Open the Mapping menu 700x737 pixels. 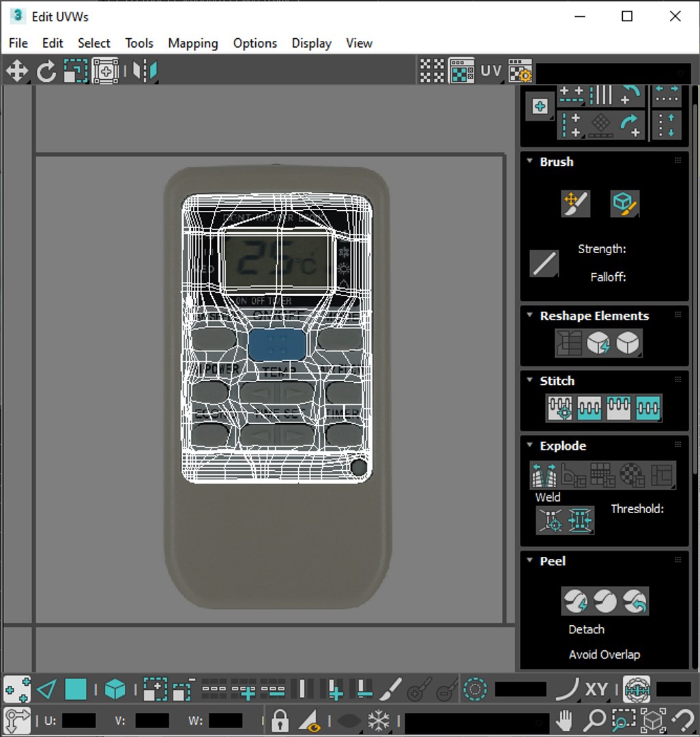pos(193,43)
